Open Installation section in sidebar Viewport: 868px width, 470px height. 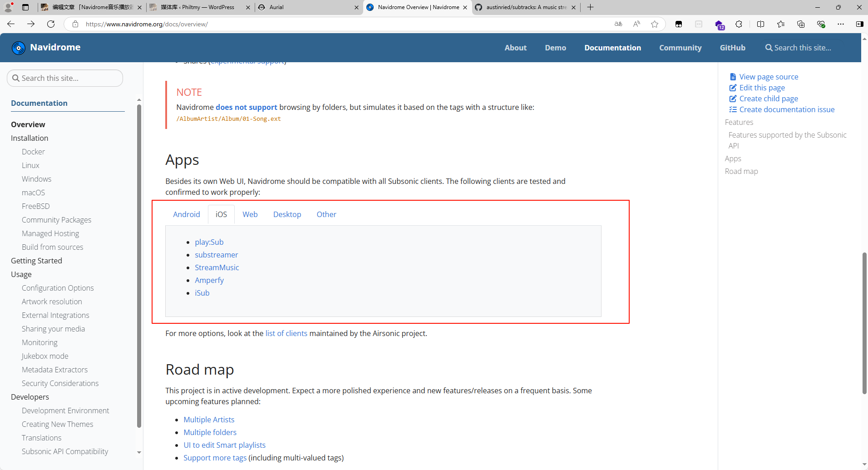pyautogui.click(x=30, y=138)
